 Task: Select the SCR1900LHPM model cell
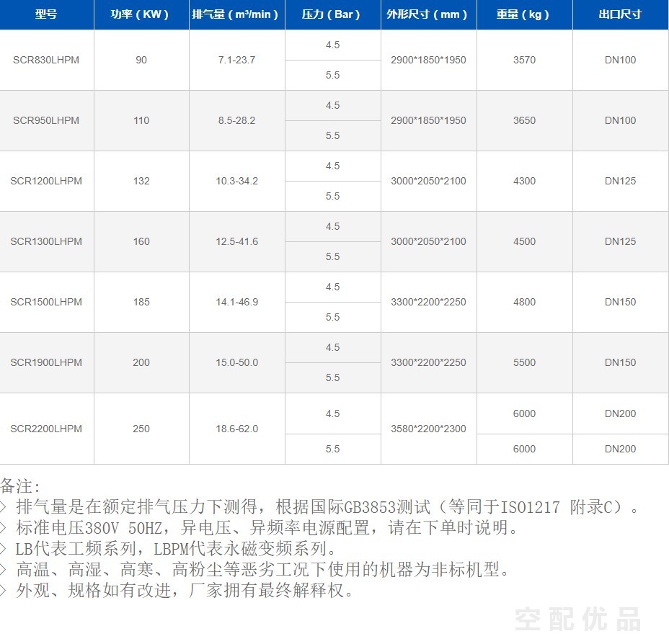(x=46, y=363)
